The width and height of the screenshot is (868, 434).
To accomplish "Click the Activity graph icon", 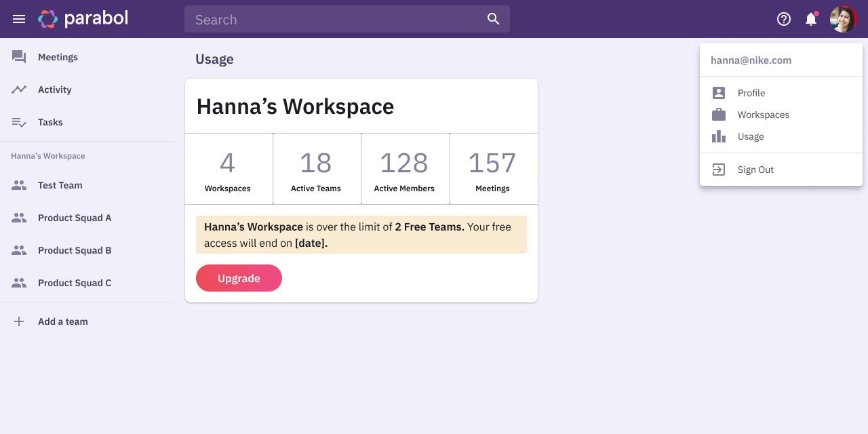I will [18, 90].
